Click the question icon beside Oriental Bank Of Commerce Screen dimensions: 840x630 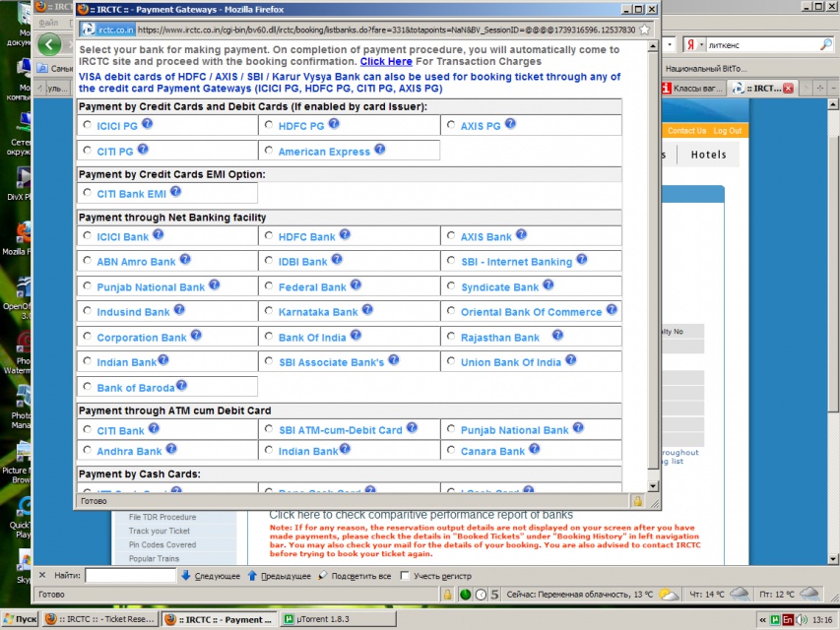(611, 310)
